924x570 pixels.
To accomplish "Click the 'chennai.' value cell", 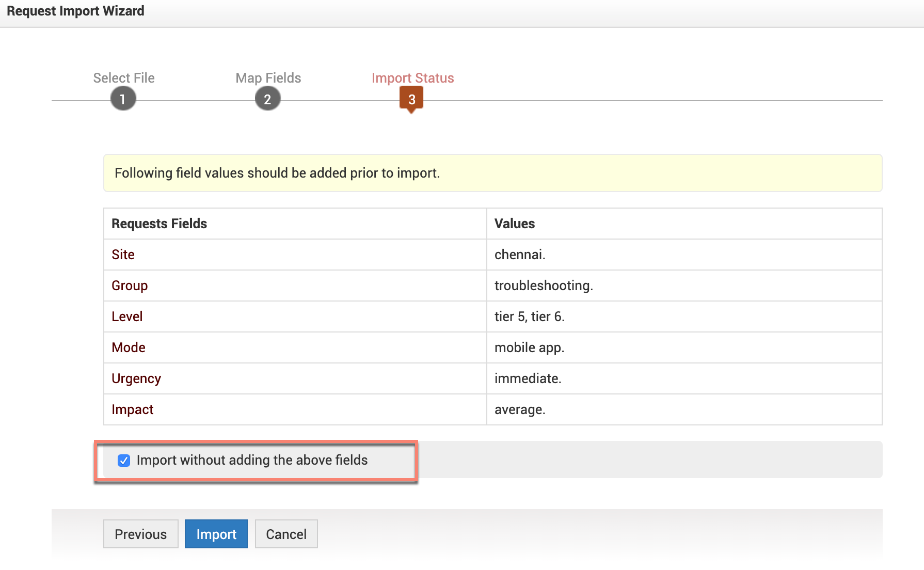I will pyautogui.click(x=520, y=255).
